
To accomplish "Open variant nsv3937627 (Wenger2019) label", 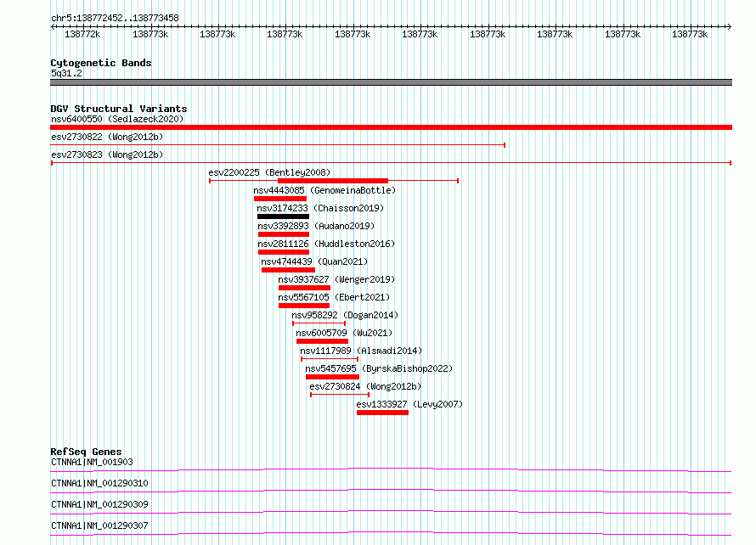I will coord(336,279).
